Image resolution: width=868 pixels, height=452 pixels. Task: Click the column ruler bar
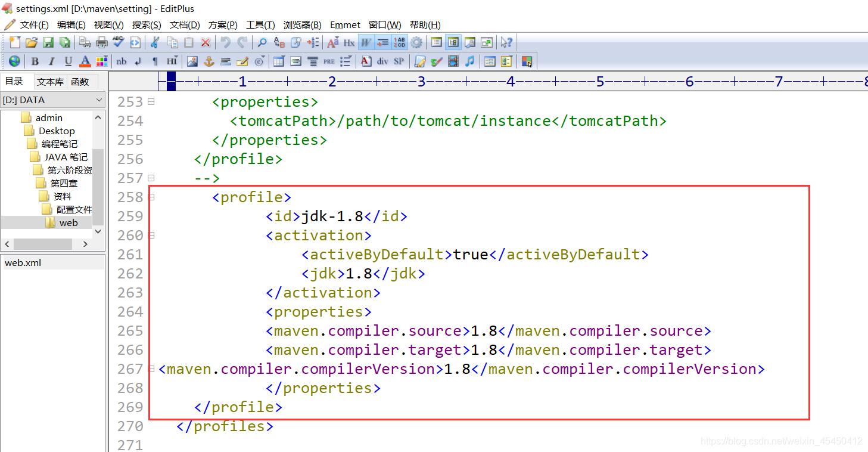(512, 82)
